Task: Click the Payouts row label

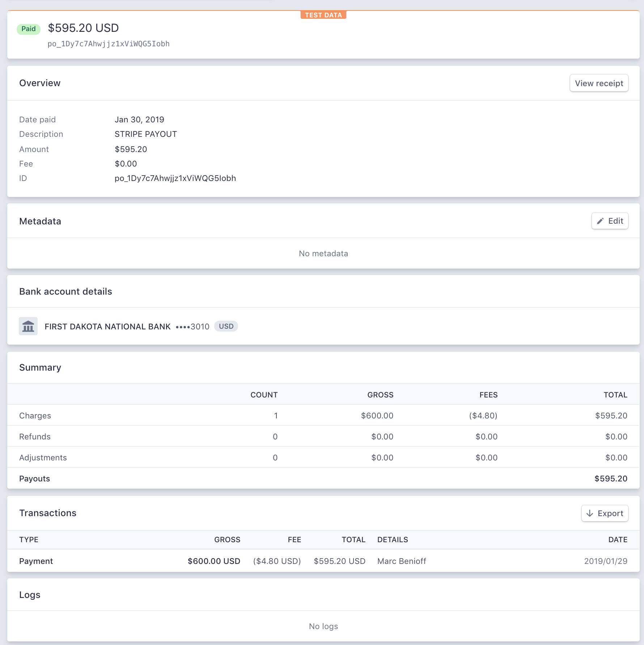Action: (x=34, y=479)
